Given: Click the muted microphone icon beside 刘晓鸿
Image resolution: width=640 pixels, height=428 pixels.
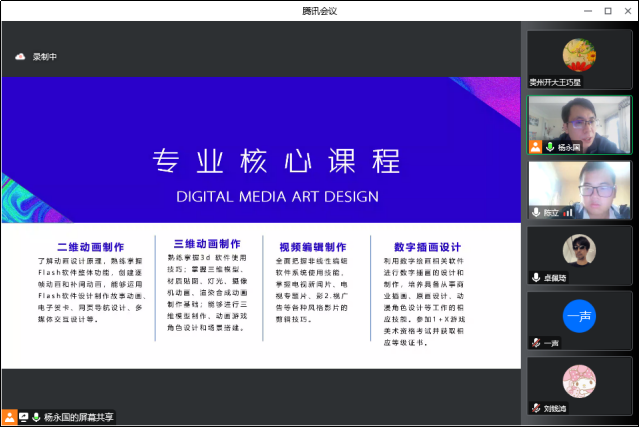Looking at the screenshot, I should [x=536, y=408].
